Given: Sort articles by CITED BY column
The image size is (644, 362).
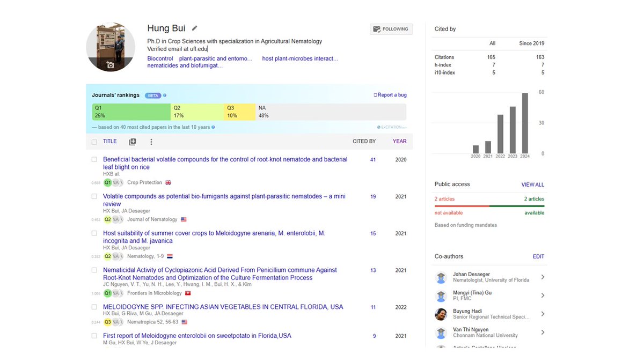Looking at the screenshot, I should point(364,142).
